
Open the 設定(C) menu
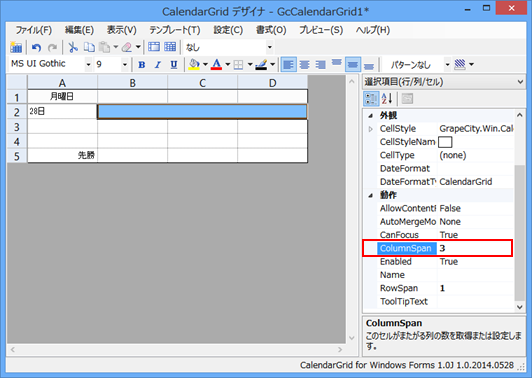coord(228,30)
